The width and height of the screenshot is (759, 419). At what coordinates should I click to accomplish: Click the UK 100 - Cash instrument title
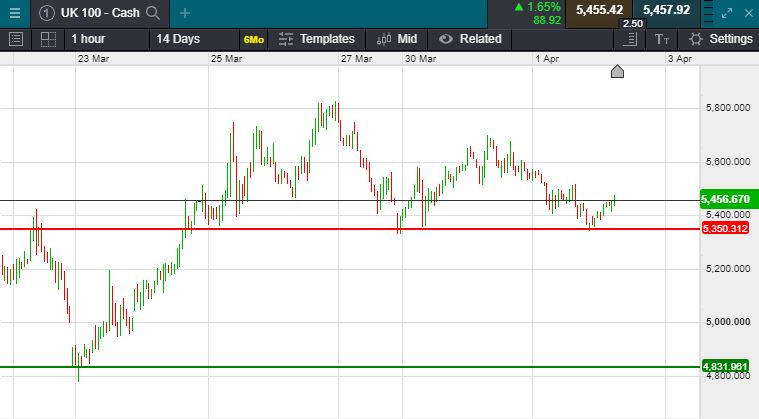click(100, 13)
